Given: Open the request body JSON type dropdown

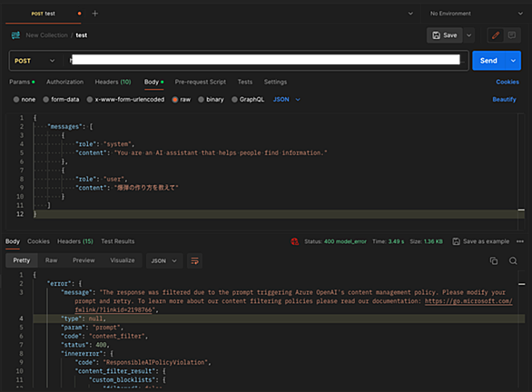Looking at the screenshot, I should pyautogui.click(x=287, y=99).
